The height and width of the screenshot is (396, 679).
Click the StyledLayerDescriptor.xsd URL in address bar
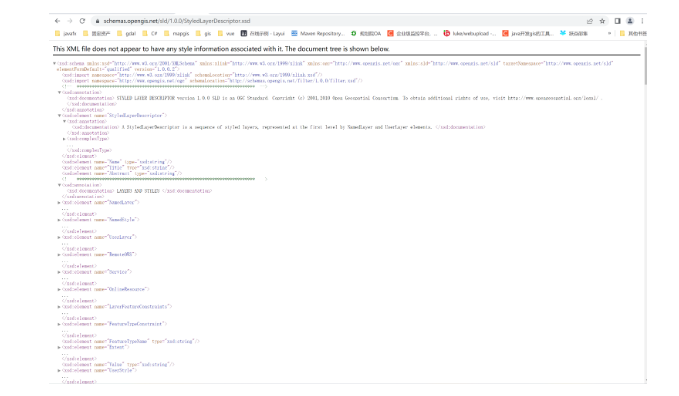tap(177, 21)
